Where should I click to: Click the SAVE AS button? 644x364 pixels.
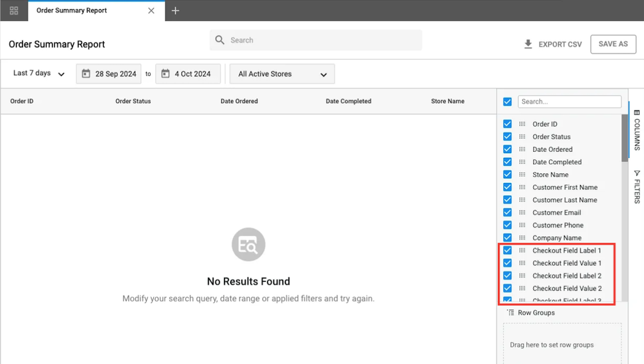pyautogui.click(x=613, y=44)
